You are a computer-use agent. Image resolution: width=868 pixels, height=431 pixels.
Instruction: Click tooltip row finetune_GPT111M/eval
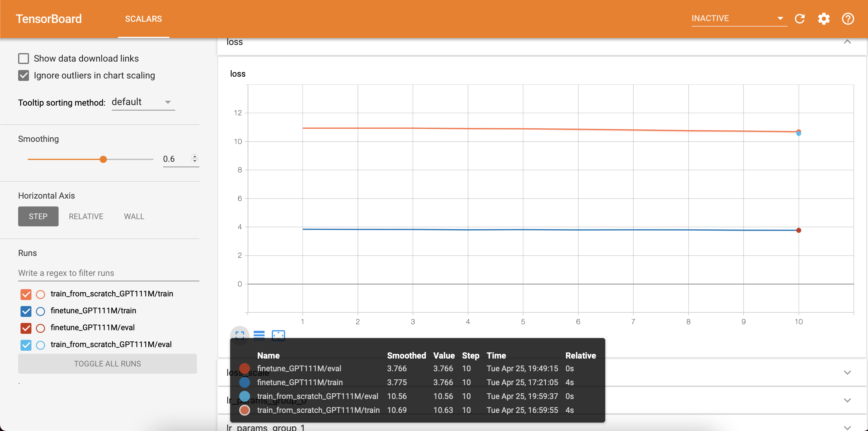click(x=417, y=368)
